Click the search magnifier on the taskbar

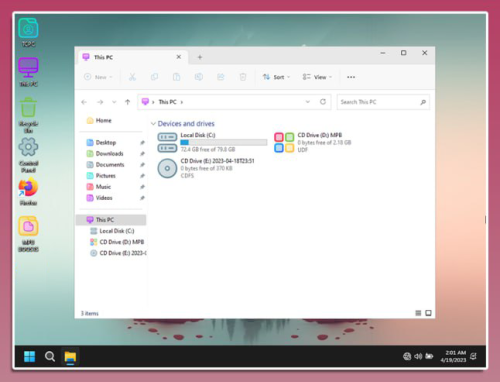50,356
